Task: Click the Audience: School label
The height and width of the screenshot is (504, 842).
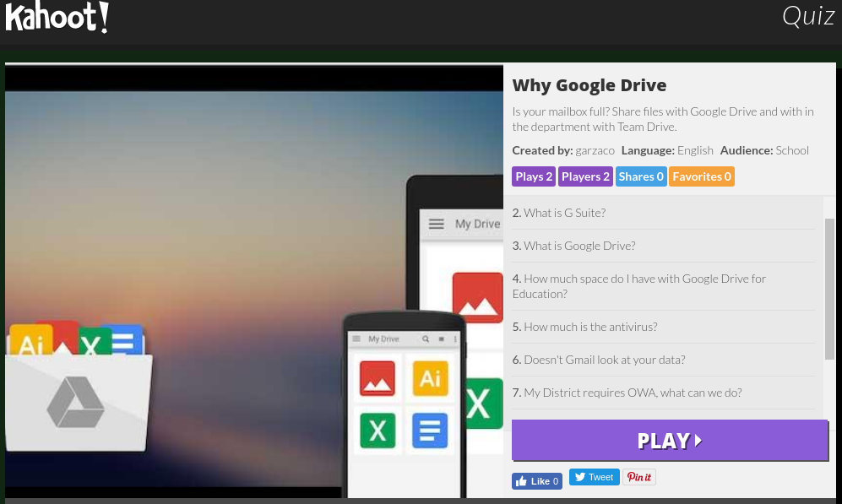Action: [x=764, y=151]
